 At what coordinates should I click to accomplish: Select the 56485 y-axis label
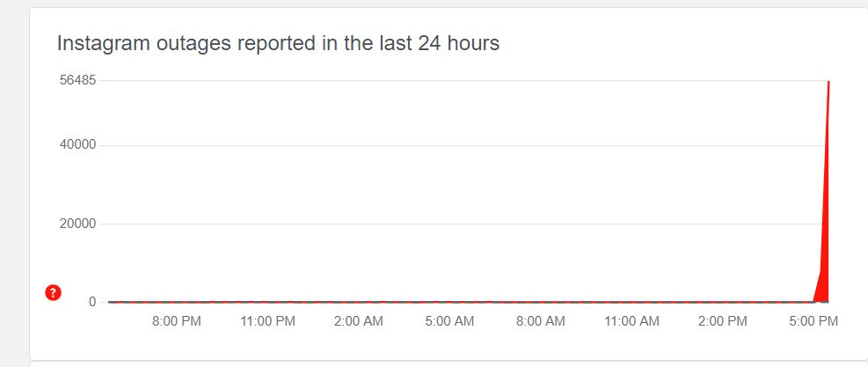point(77,81)
